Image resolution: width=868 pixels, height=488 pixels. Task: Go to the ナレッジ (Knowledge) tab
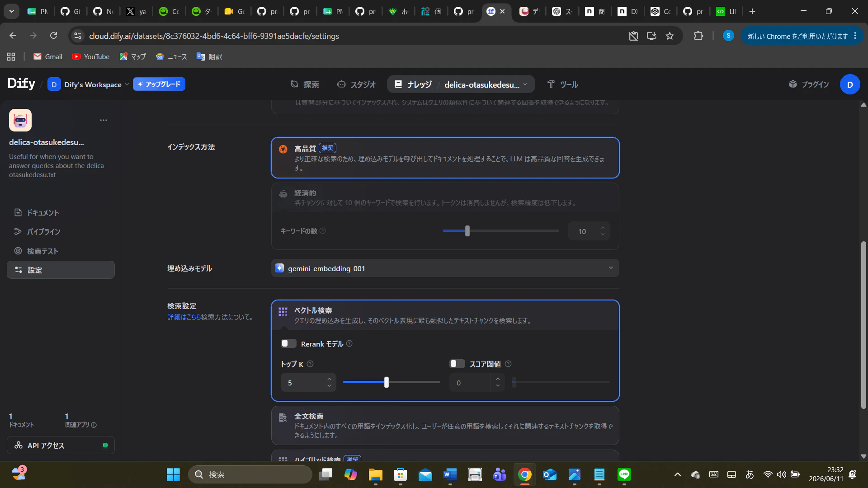(x=413, y=84)
